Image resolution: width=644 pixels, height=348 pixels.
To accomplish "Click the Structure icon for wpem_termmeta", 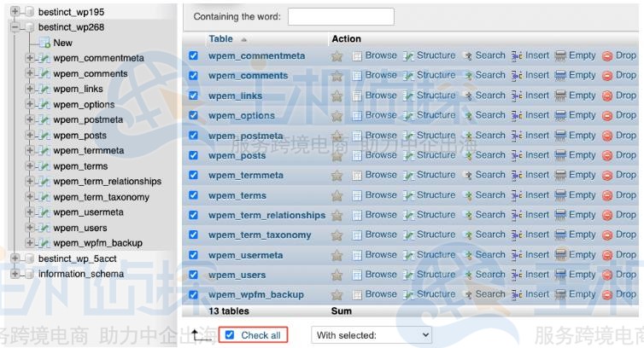I will [x=408, y=176].
